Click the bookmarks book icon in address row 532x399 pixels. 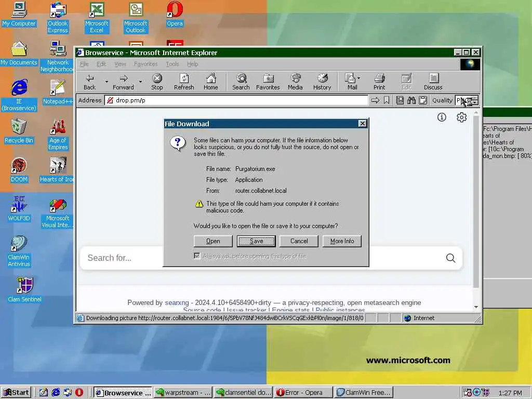400,100
